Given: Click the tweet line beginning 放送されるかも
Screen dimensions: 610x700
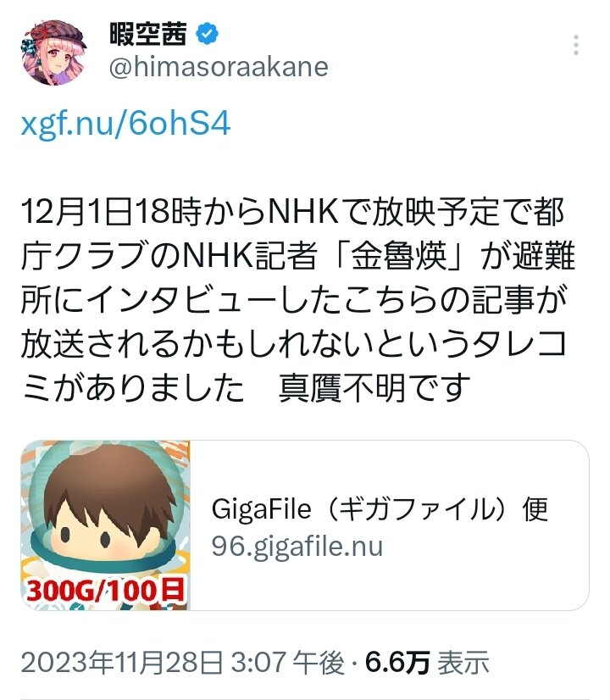Looking at the screenshot, I should tap(295, 343).
